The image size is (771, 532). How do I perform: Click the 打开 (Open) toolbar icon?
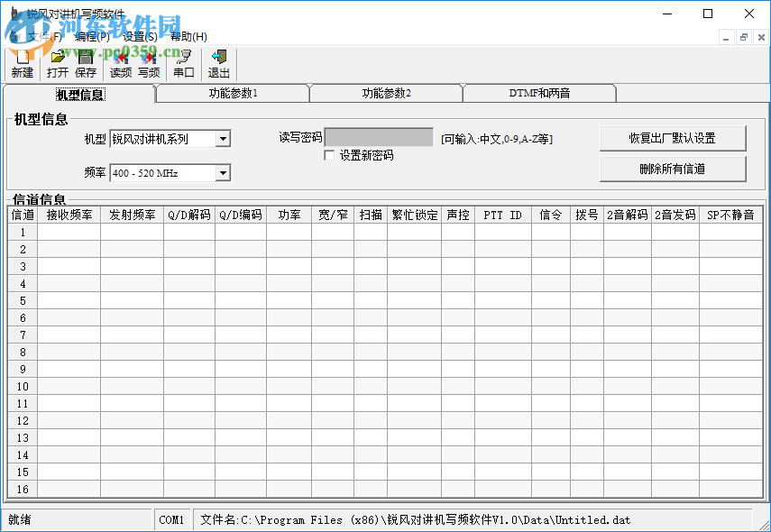click(56, 63)
